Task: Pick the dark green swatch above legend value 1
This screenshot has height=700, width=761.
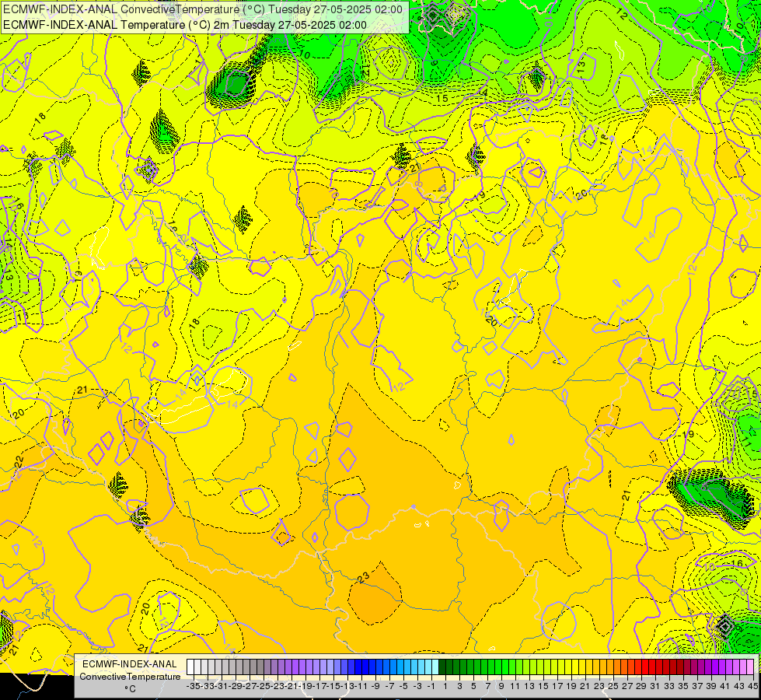Action: (442, 667)
